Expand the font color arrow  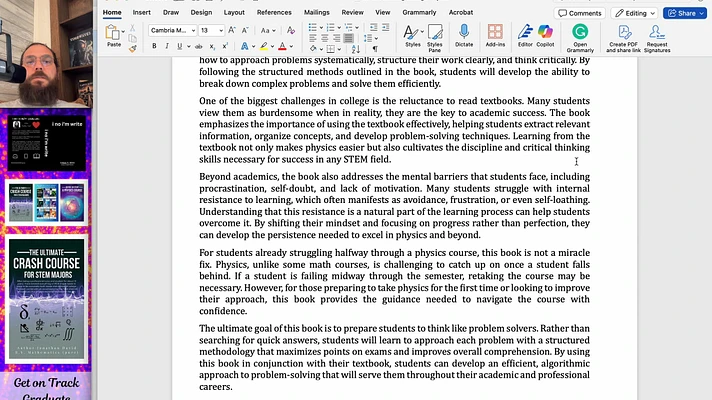point(291,46)
